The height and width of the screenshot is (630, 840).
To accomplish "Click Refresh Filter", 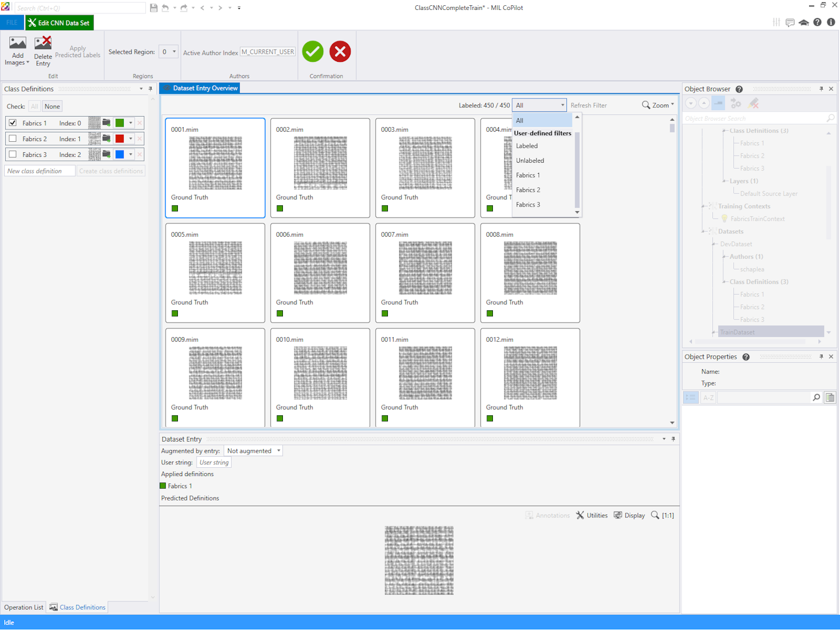I will [x=588, y=106].
